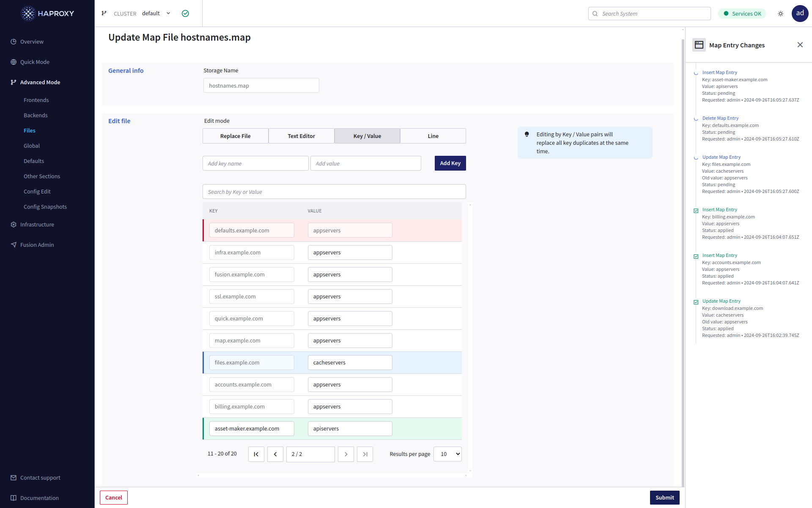This screenshot has height=508, width=812.
Task: Click the page number 2 / 2 field
Action: pos(310,454)
